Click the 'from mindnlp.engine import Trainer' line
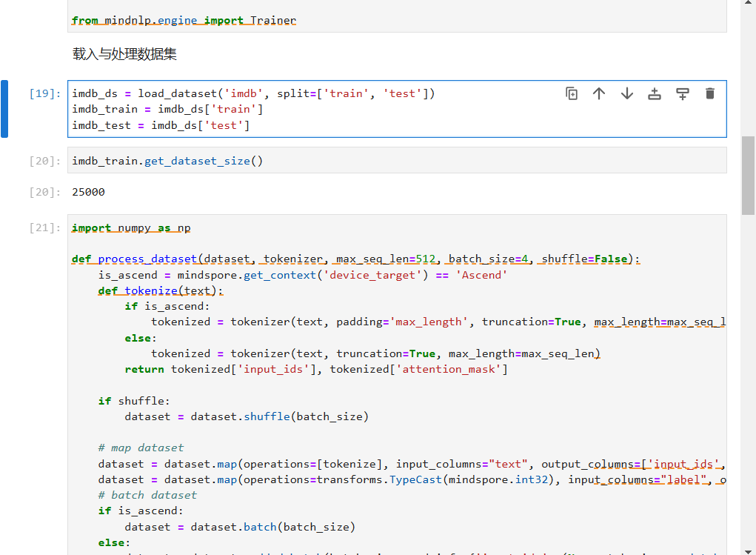The height and width of the screenshot is (555, 756). click(184, 20)
